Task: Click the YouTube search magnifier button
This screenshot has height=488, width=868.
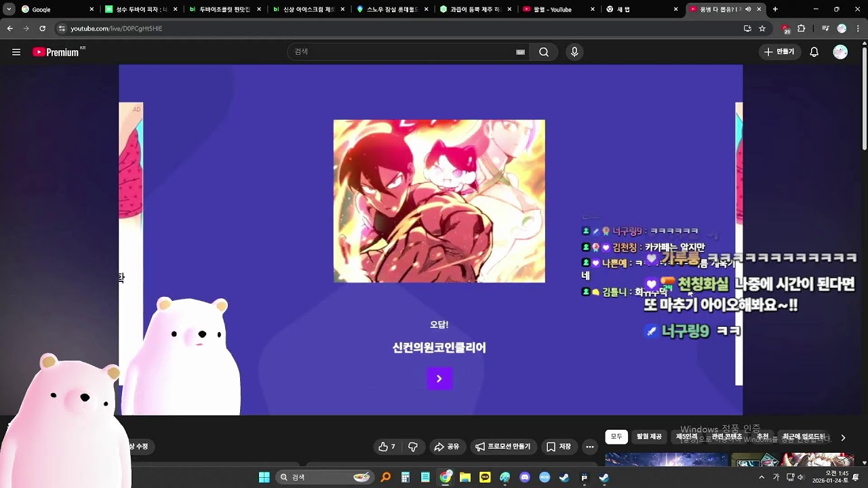Action: click(x=544, y=52)
